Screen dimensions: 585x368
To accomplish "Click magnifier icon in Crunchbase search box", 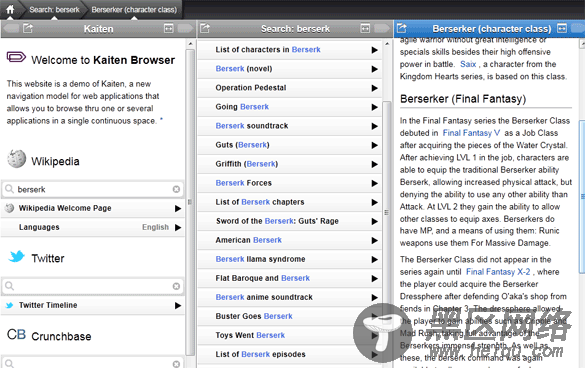I will point(9,364).
